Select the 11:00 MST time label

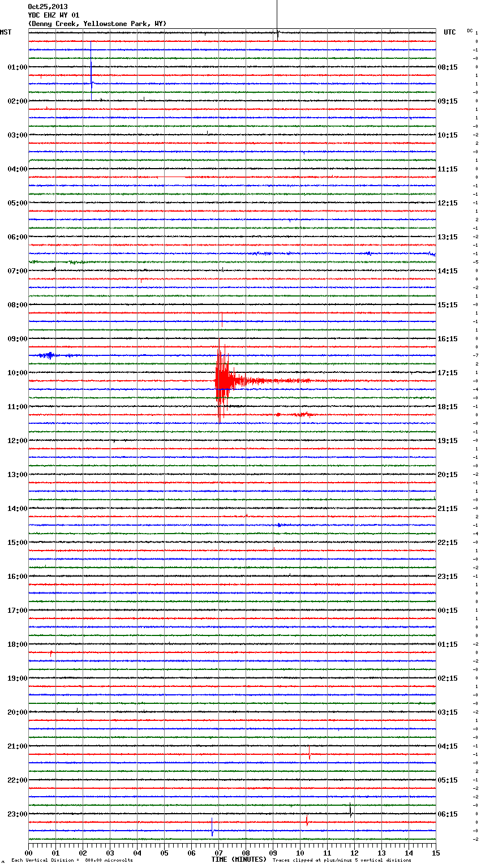tap(18, 407)
